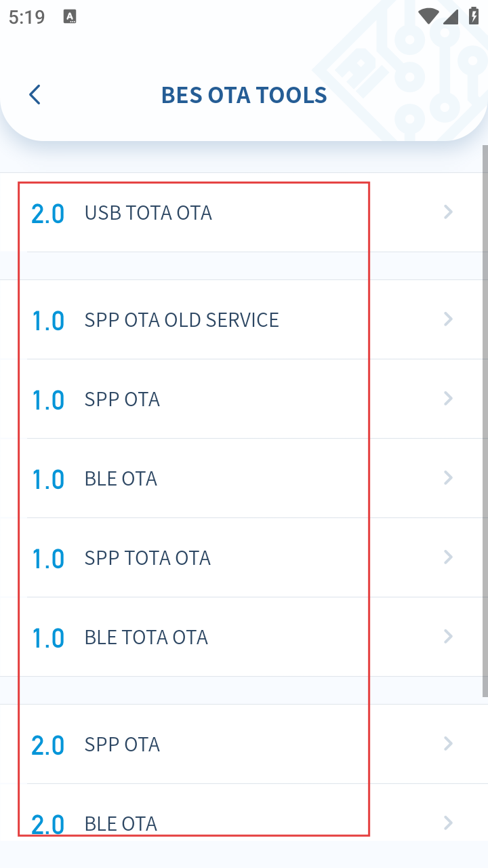Choose the 2.0 SPP OTA item
Screen dimensions: 488x868
click(122, 745)
